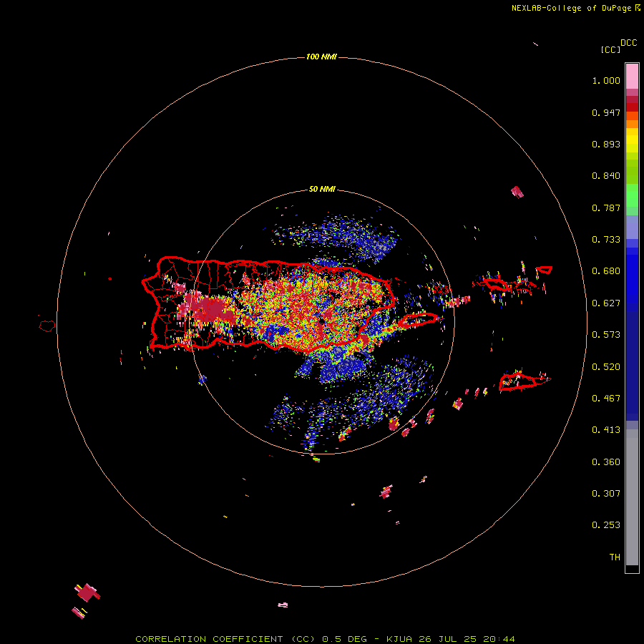Screen dimensions: 644x644
Task: Click the NEXLAB-College of DuPage credit text
Action: click(575, 8)
